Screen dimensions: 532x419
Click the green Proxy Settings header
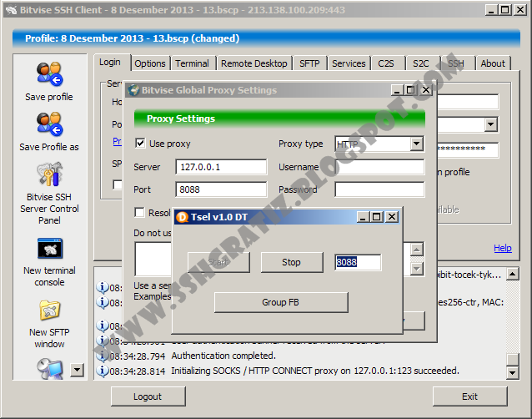(279, 119)
